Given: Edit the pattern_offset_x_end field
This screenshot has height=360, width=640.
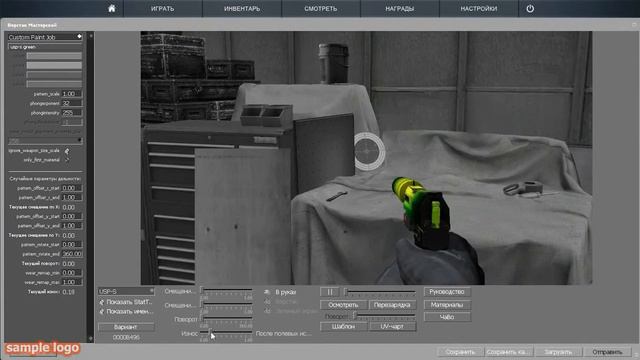Looking at the screenshot, I should pos(72,197).
